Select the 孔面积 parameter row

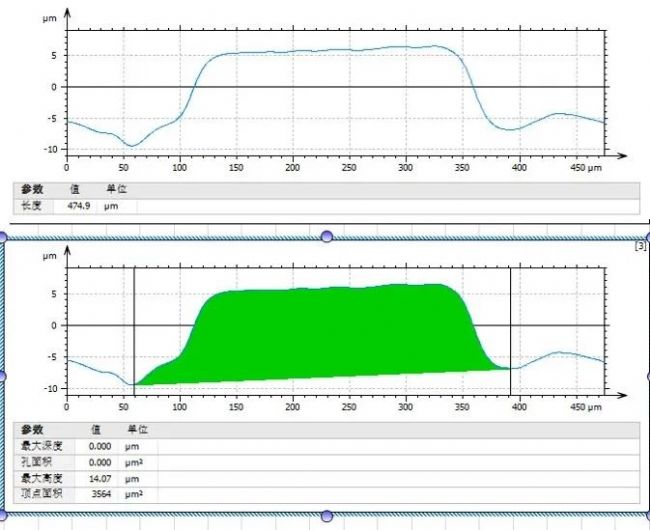point(326,462)
